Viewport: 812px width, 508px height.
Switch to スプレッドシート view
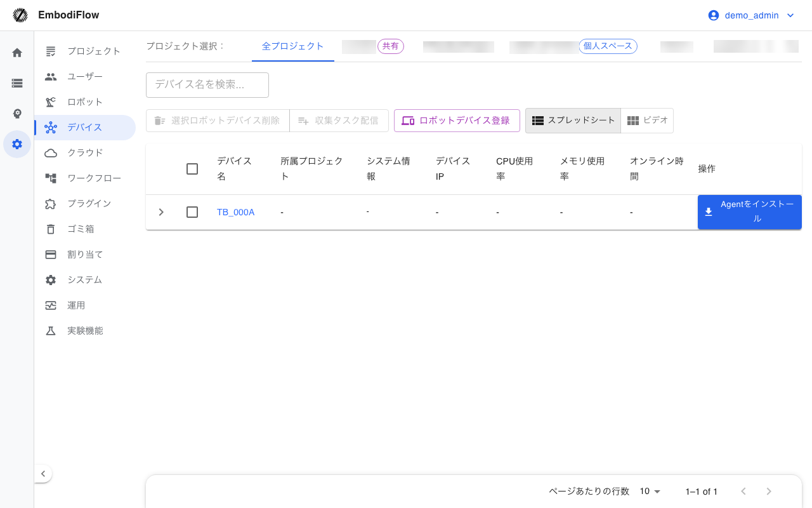[573, 121]
